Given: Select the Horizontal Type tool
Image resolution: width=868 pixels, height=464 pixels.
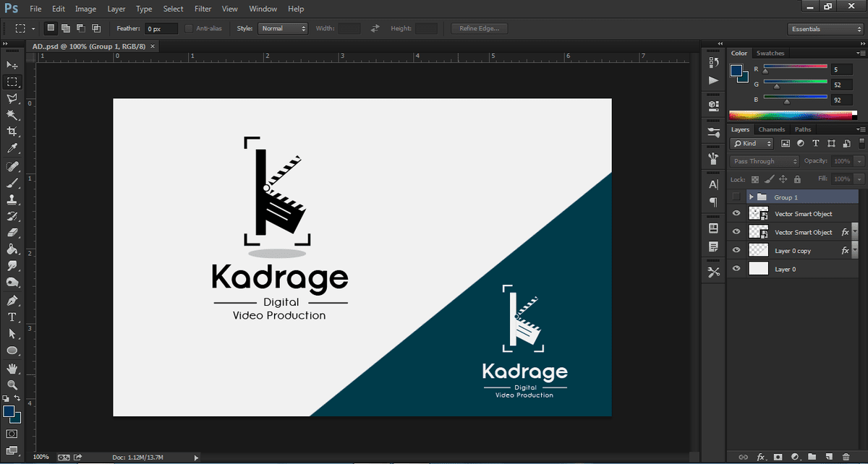Looking at the screenshot, I should coord(12,317).
